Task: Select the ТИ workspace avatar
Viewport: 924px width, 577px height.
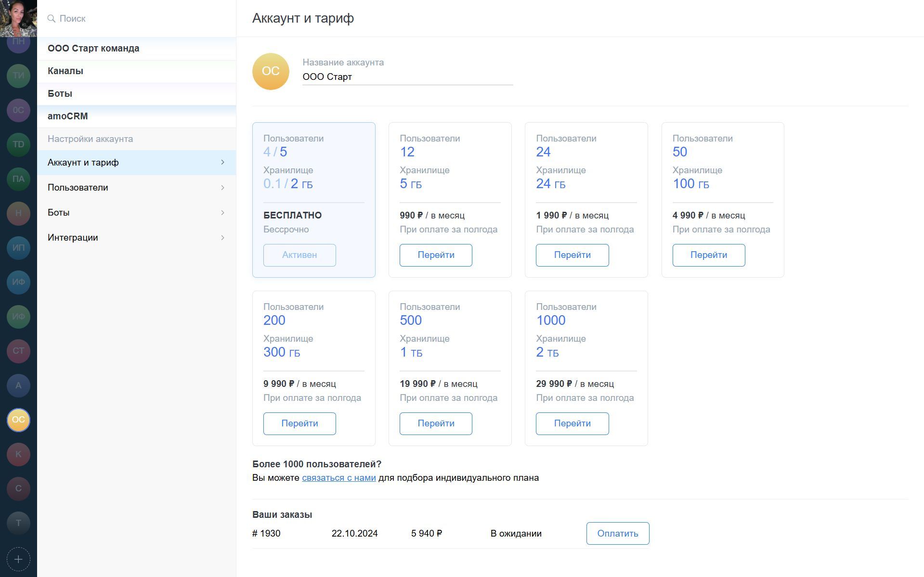Action: [x=18, y=76]
